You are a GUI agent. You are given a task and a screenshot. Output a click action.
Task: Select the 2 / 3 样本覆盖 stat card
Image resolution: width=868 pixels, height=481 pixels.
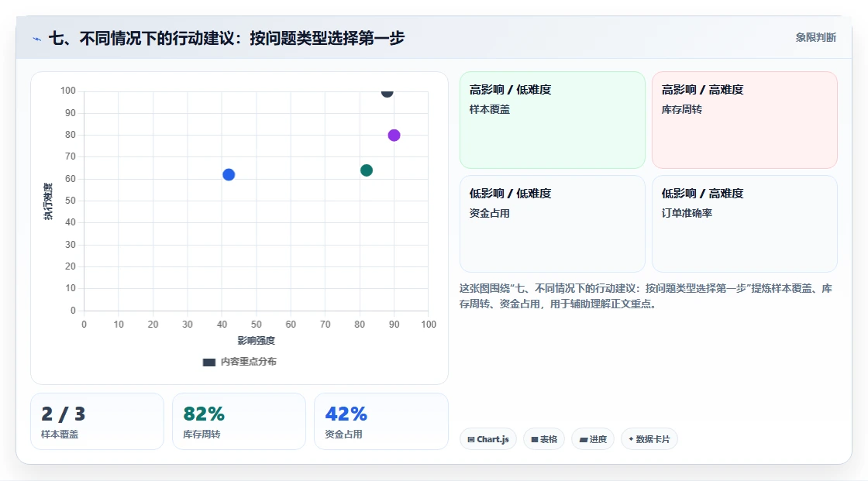pyautogui.click(x=98, y=421)
